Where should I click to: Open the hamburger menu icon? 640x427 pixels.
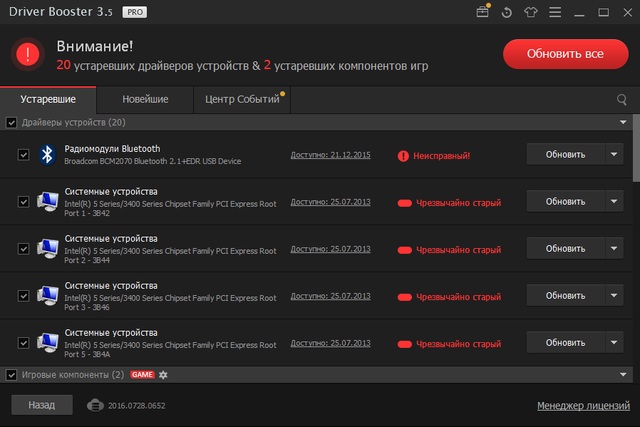click(553, 13)
